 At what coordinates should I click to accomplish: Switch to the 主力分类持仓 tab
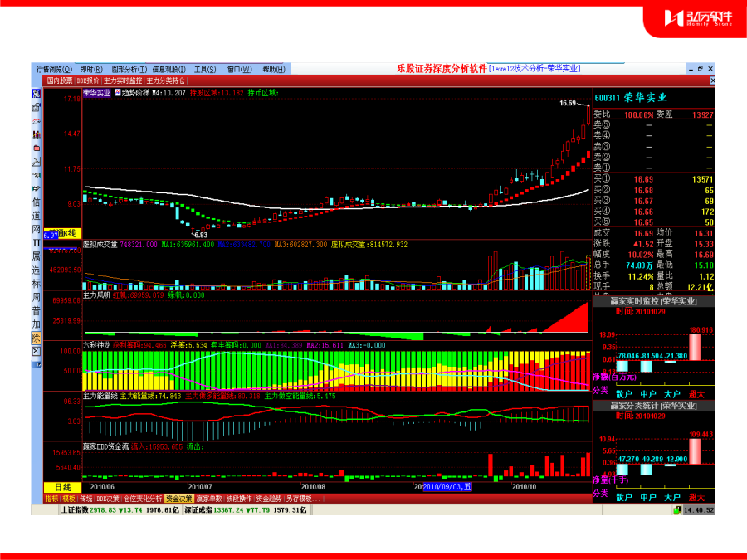[x=165, y=80]
